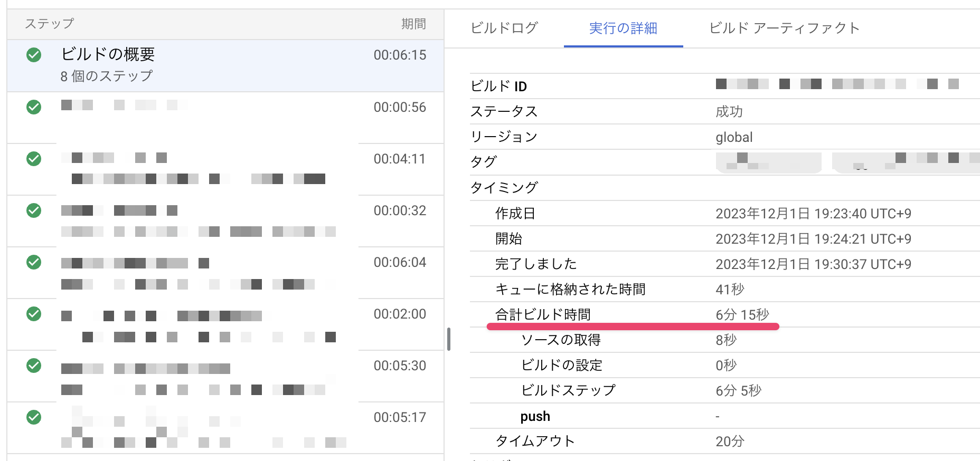
Task: Click the panel divider resize handle
Action: click(x=449, y=339)
